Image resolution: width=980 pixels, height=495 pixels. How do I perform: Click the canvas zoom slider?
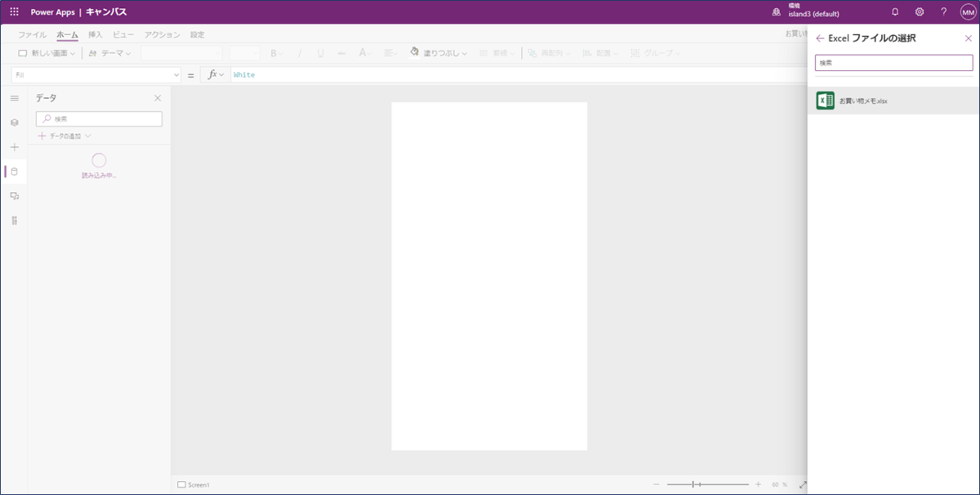tap(707, 485)
